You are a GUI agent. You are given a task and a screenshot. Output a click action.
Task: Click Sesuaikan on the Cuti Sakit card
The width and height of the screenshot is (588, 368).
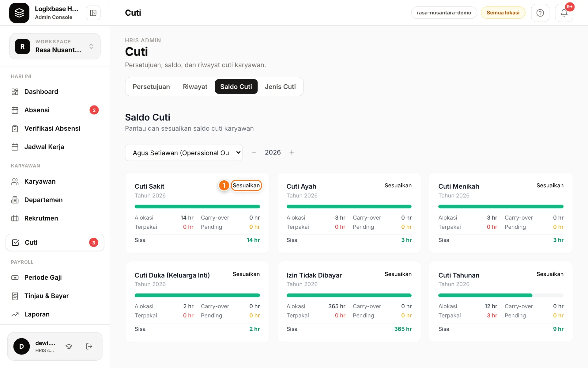point(246,186)
